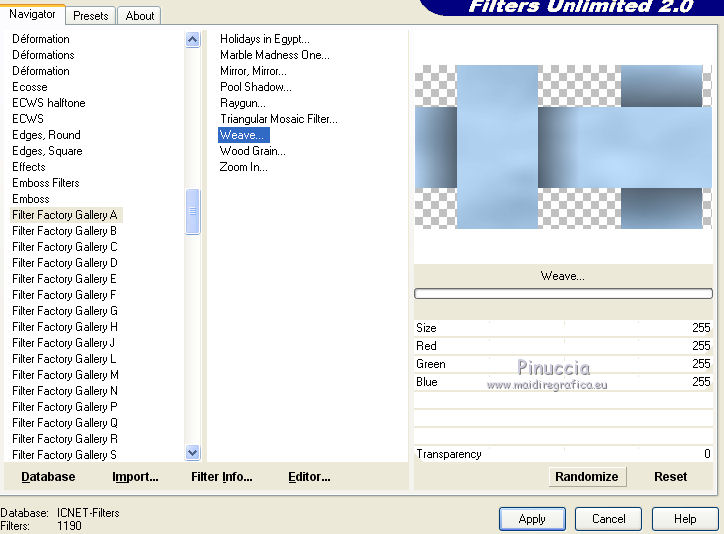Select the Holidays in Egypt filter
This screenshot has height=534, width=724.
click(265, 39)
